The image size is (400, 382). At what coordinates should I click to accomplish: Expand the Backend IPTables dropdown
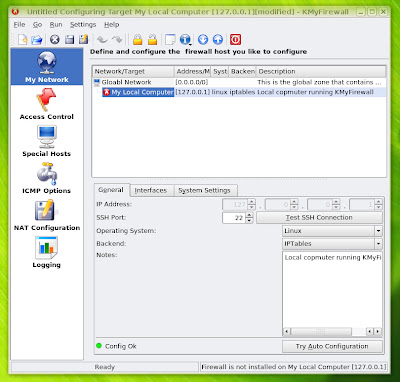coord(378,244)
